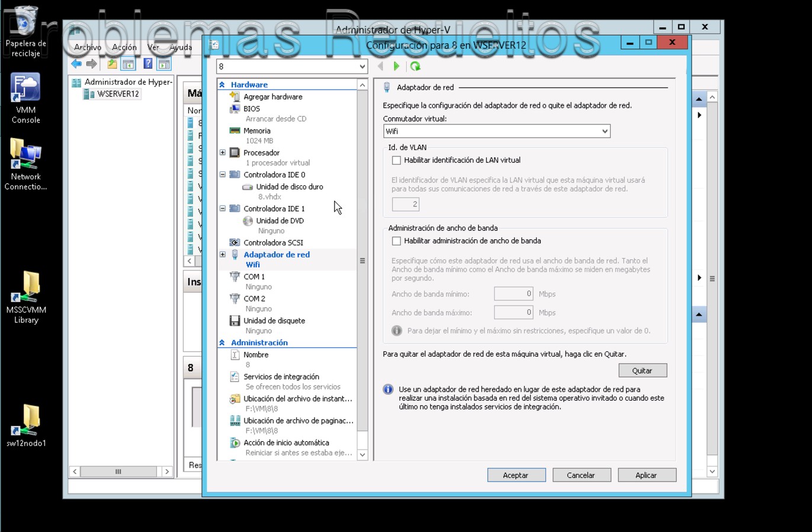The height and width of the screenshot is (532, 812).
Task: Select Controladora SCSI
Action: (x=273, y=243)
